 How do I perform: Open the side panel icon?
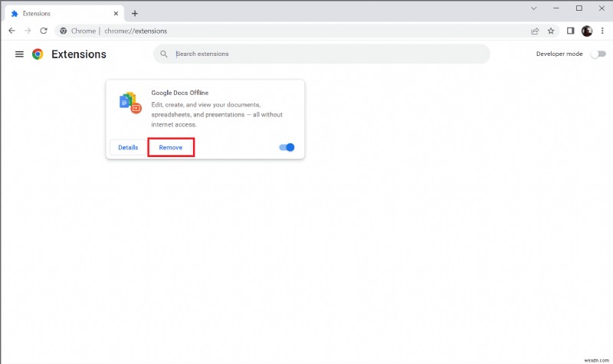(x=570, y=31)
